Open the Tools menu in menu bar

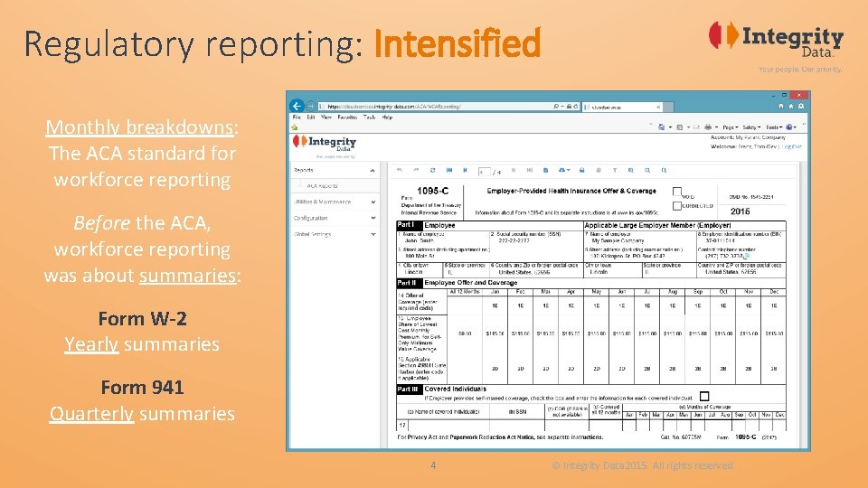369,117
